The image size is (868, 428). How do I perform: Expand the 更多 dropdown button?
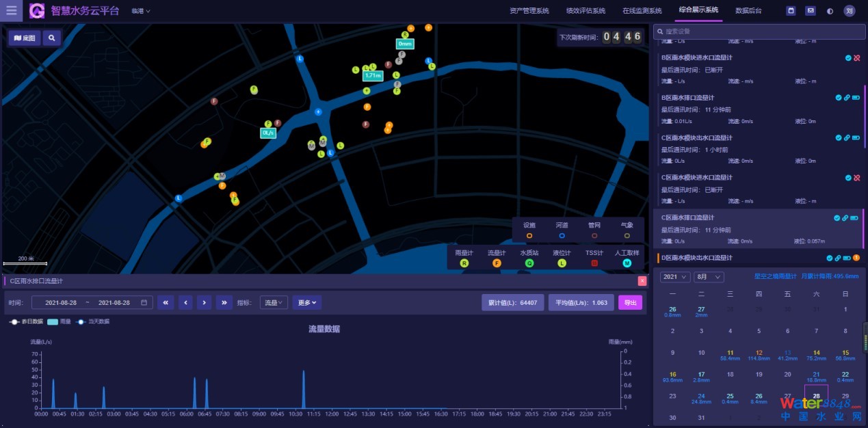307,302
